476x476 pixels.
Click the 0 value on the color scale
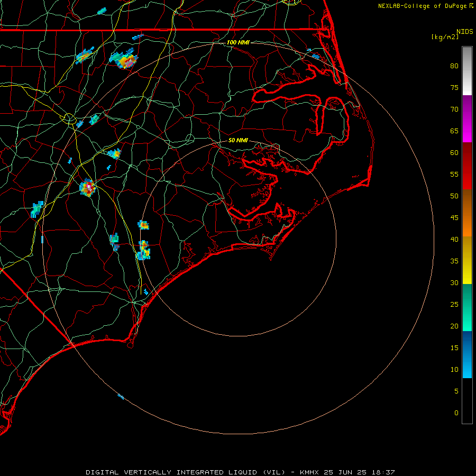[456, 413]
